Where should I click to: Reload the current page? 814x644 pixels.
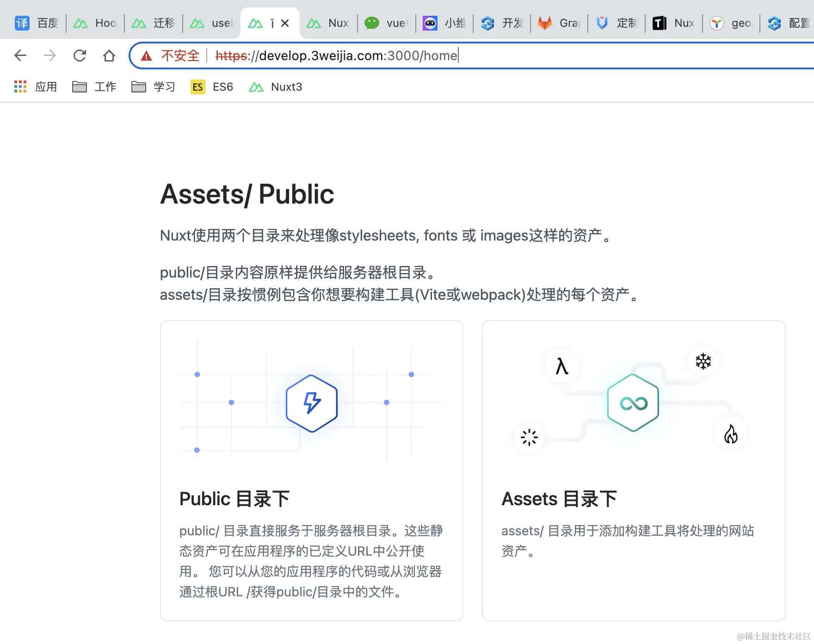80,56
